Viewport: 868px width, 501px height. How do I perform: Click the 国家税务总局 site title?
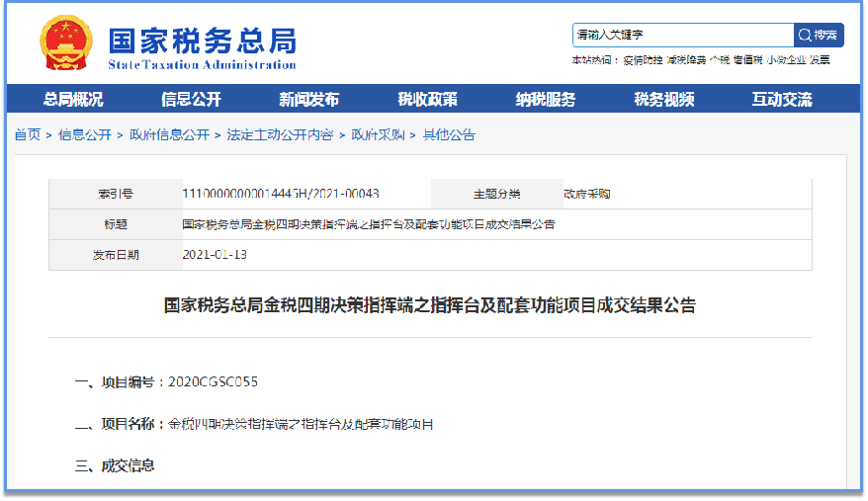click(203, 42)
